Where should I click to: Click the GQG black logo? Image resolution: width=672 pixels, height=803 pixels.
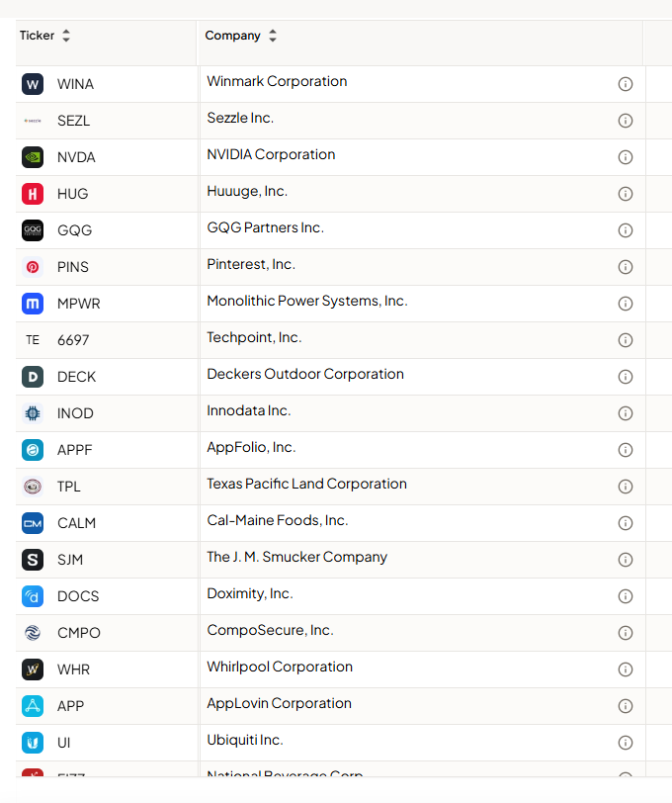point(33,230)
